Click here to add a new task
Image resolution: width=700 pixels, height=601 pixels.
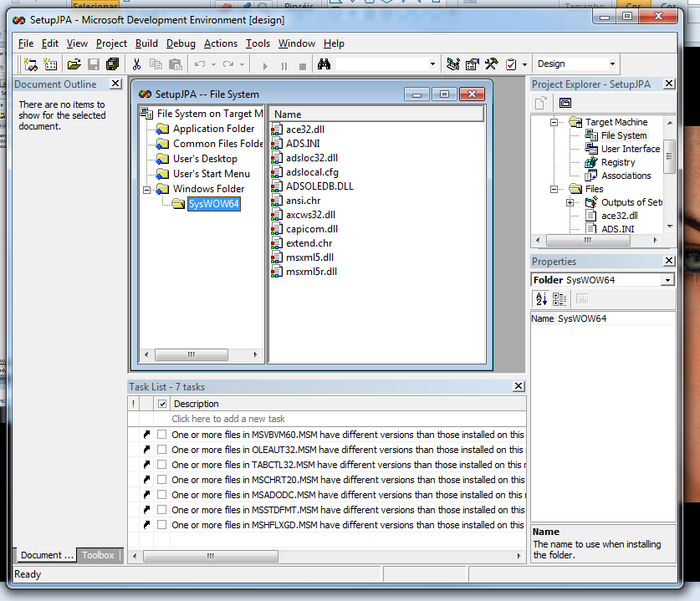click(228, 419)
